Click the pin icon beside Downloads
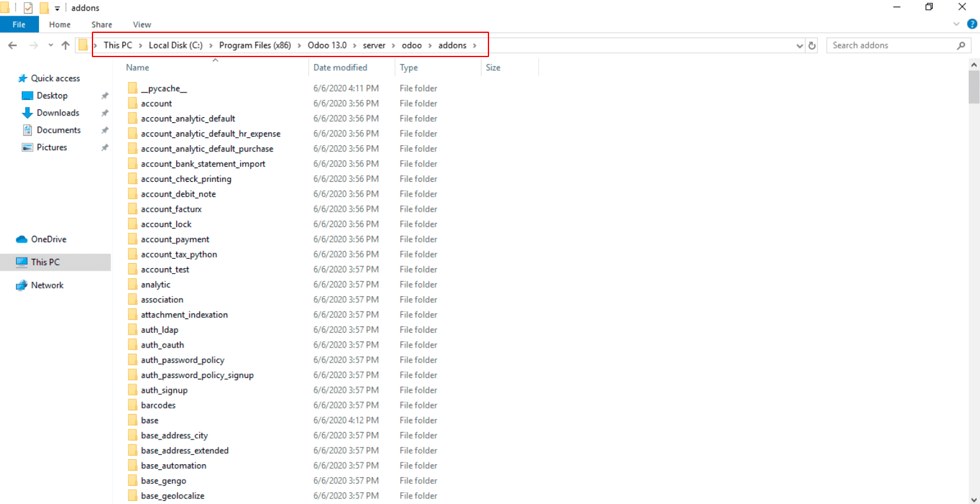Image resolution: width=980 pixels, height=504 pixels. click(x=105, y=113)
